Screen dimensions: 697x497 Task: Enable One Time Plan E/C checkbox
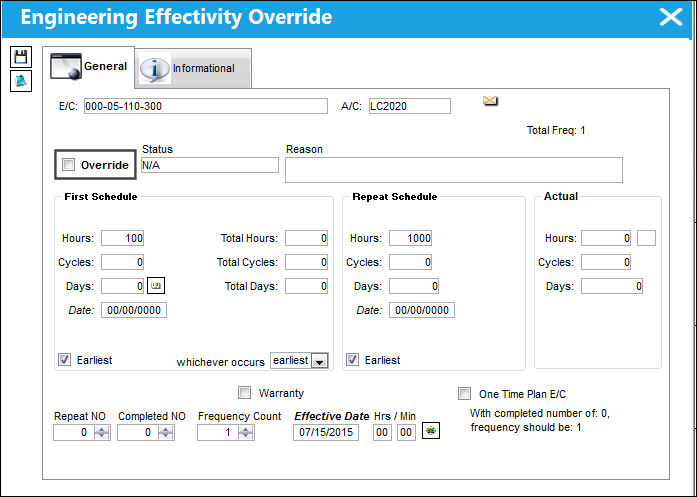pos(465,393)
